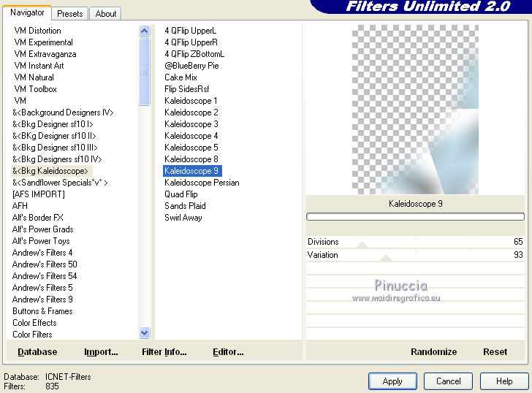Choose Kaleidoscope 8 filter

191,159
